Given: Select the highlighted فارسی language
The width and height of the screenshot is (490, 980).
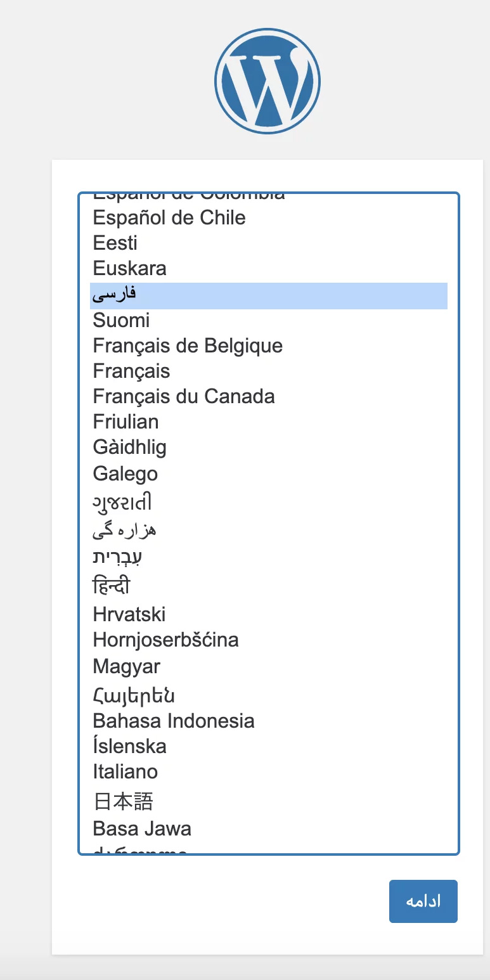Looking at the screenshot, I should (x=269, y=296).
